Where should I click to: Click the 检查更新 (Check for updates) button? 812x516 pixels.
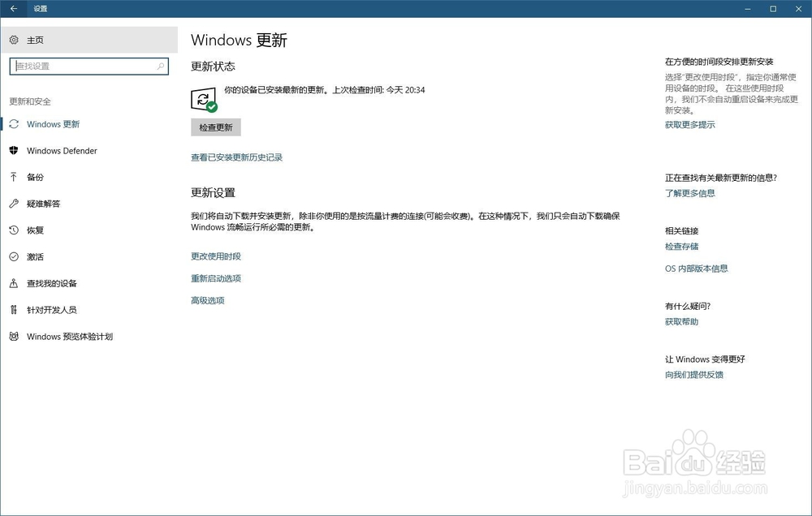(215, 127)
